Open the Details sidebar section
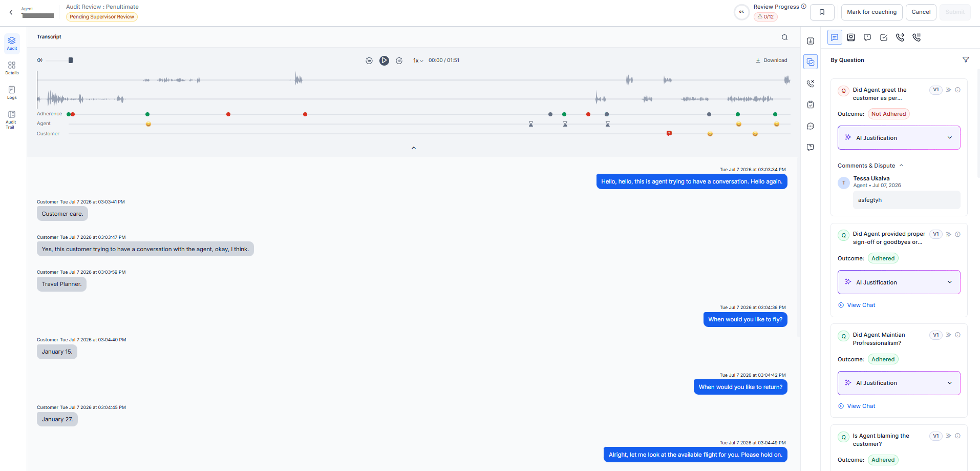 (x=12, y=68)
